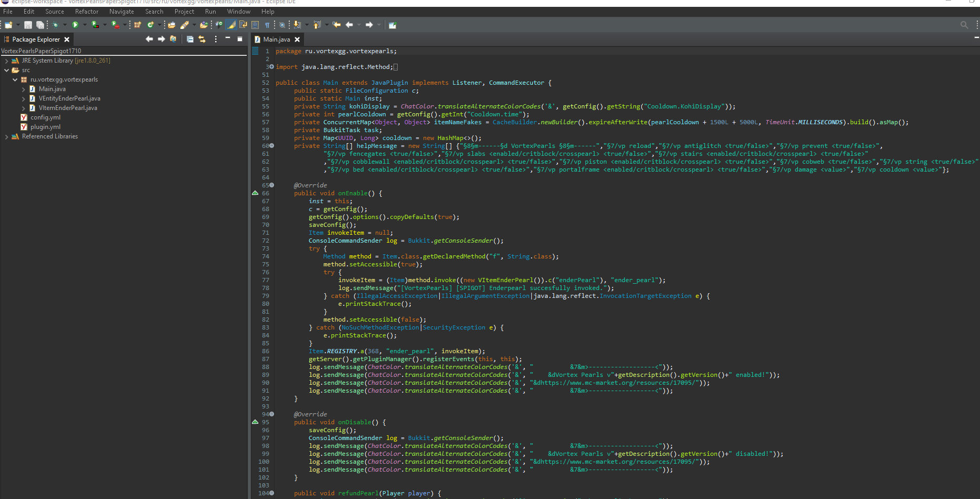
Task: Click the Save All toolbar icon
Action: (x=40, y=25)
